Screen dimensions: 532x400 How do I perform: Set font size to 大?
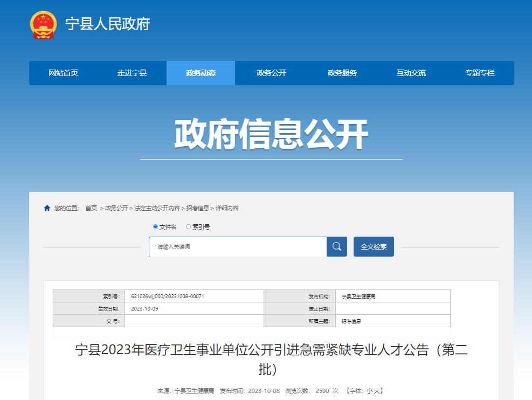coord(377,391)
